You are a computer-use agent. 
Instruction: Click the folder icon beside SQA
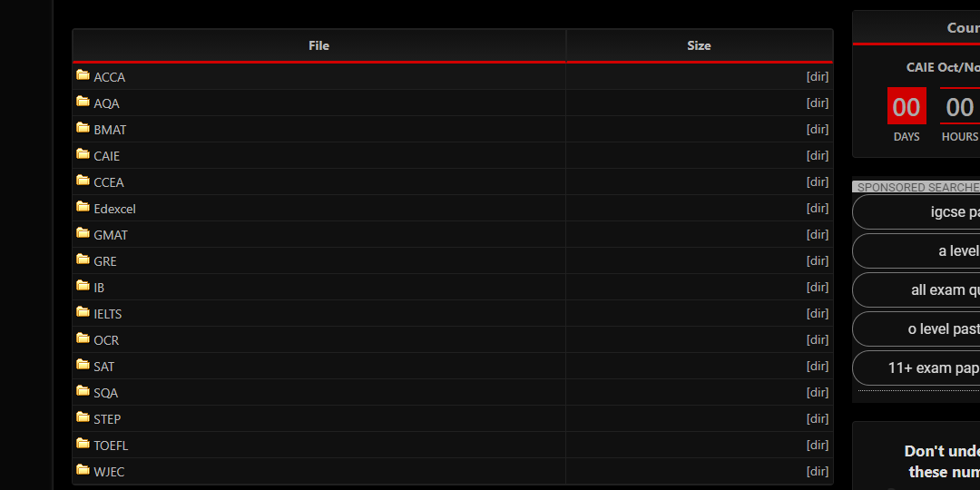click(x=83, y=390)
